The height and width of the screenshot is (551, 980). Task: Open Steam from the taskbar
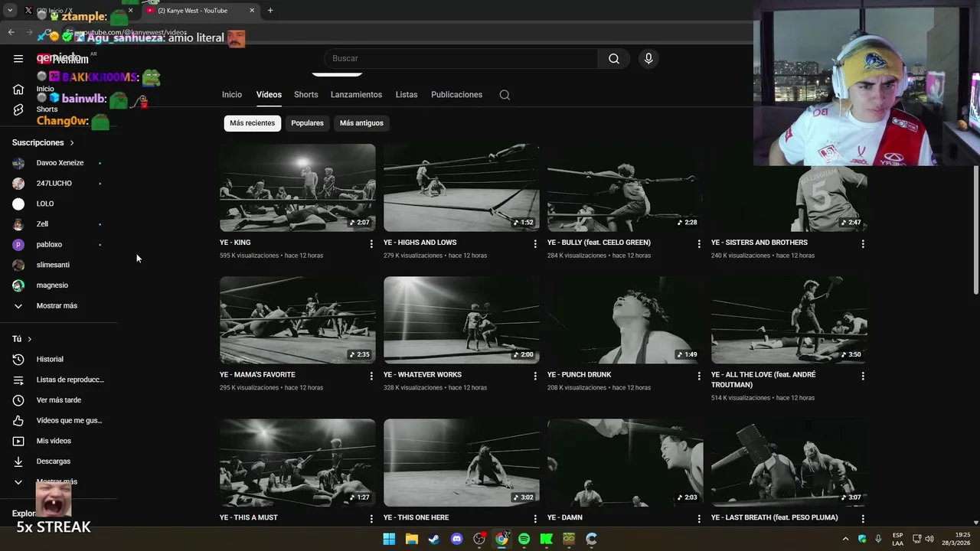(434, 539)
